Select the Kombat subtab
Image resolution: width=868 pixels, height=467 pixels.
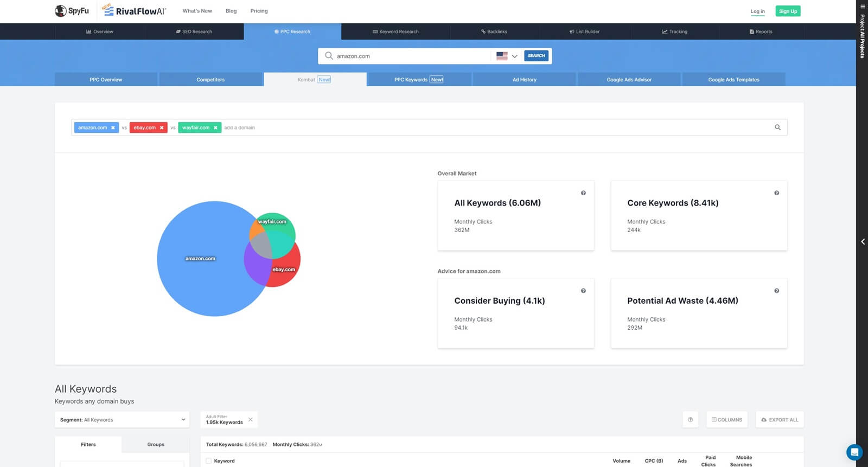(x=315, y=80)
